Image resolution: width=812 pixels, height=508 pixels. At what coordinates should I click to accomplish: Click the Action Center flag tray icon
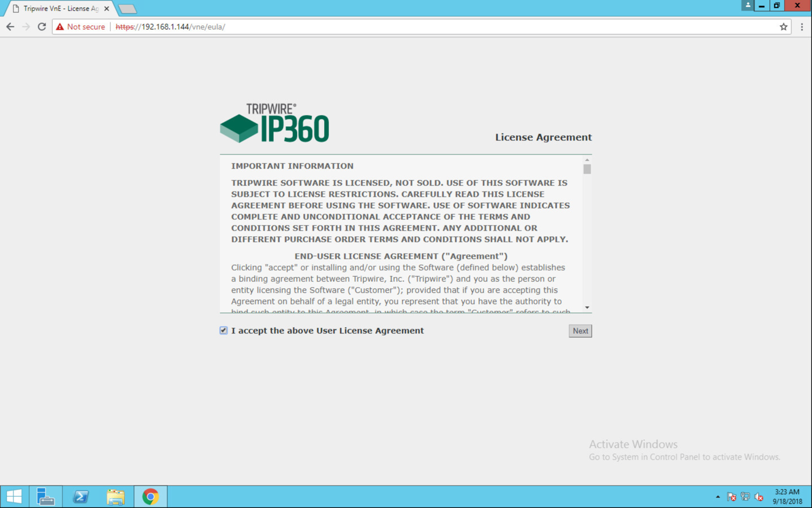(731, 497)
